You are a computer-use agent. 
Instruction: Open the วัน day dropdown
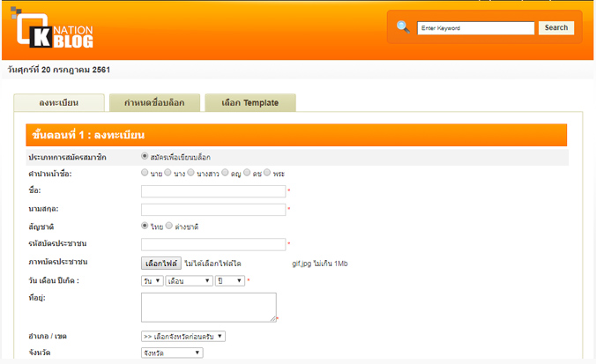[x=152, y=280]
